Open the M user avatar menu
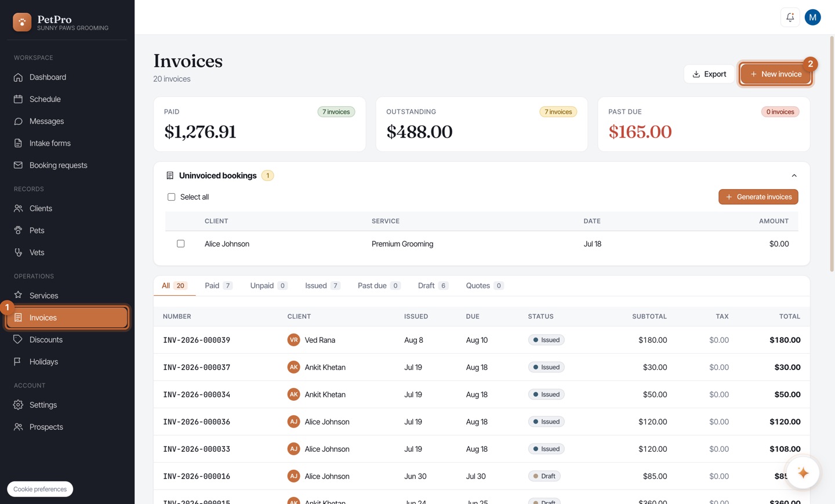The width and height of the screenshot is (835, 504). pos(812,17)
